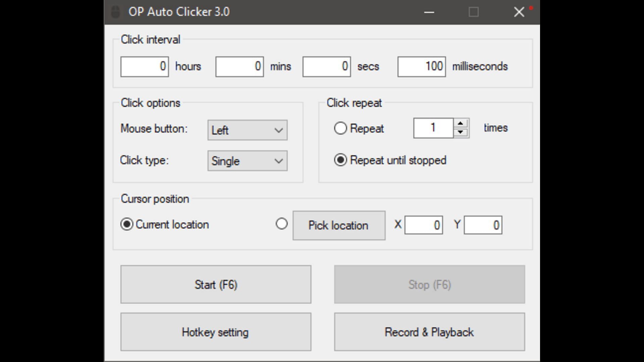Viewport: 644px width, 362px height.
Task: Click the 'times' label
Action: pos(496,128)
